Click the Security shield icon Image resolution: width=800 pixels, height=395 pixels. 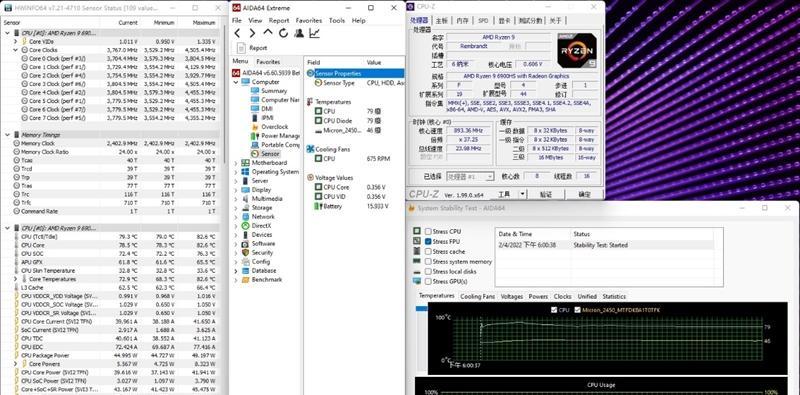pos(245,253)
